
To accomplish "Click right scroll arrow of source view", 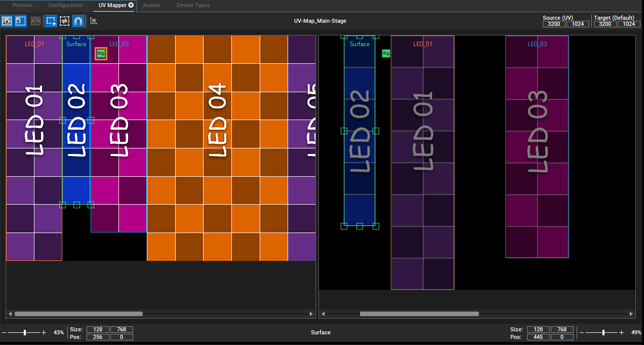I will tap(311, 314).
